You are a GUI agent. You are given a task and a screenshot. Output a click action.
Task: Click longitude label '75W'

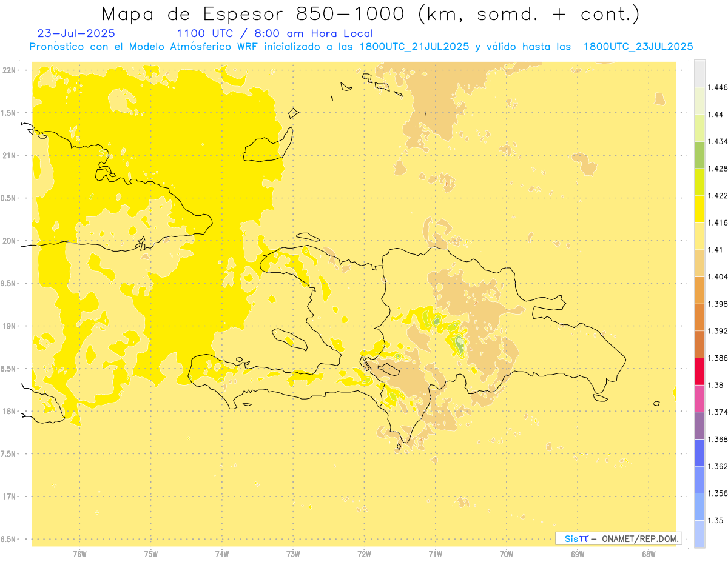[151, 554]
